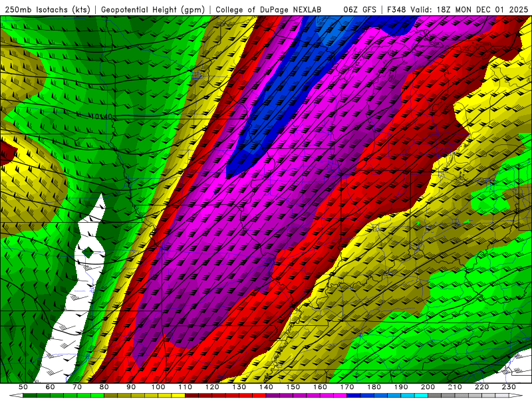Click the legend value '60'

(x=50, y=387)
